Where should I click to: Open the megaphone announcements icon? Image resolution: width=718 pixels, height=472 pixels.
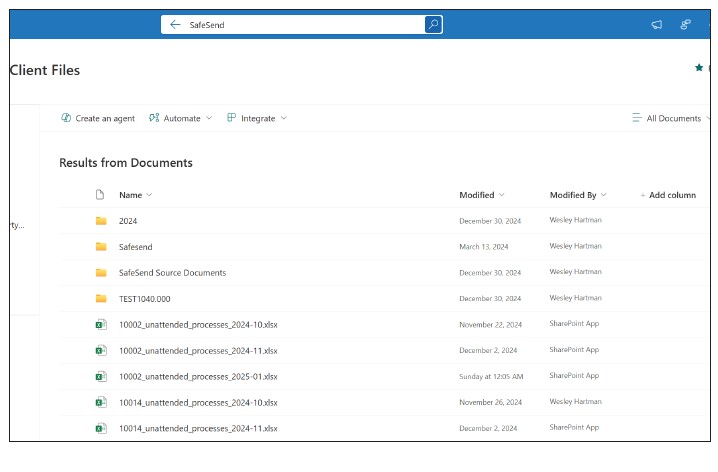coord(656,25)
